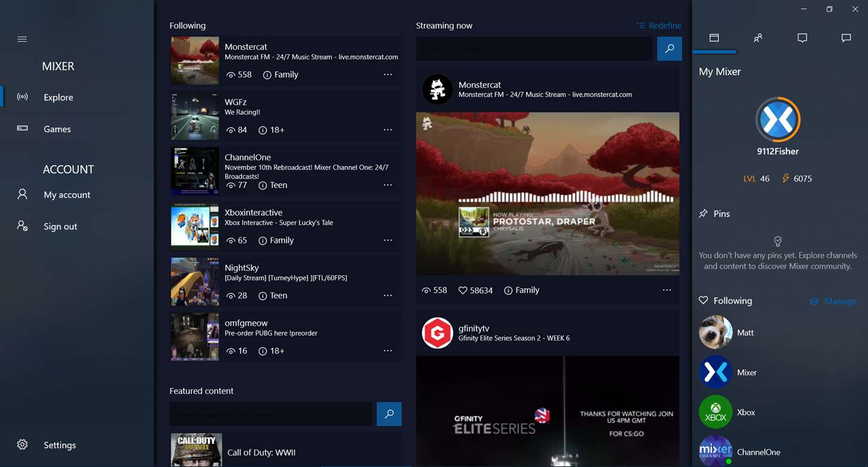Open ChannelOne stream thumbnail in Following list
The width and height of the screenshot is (868, 467).
tap(195, 171)
